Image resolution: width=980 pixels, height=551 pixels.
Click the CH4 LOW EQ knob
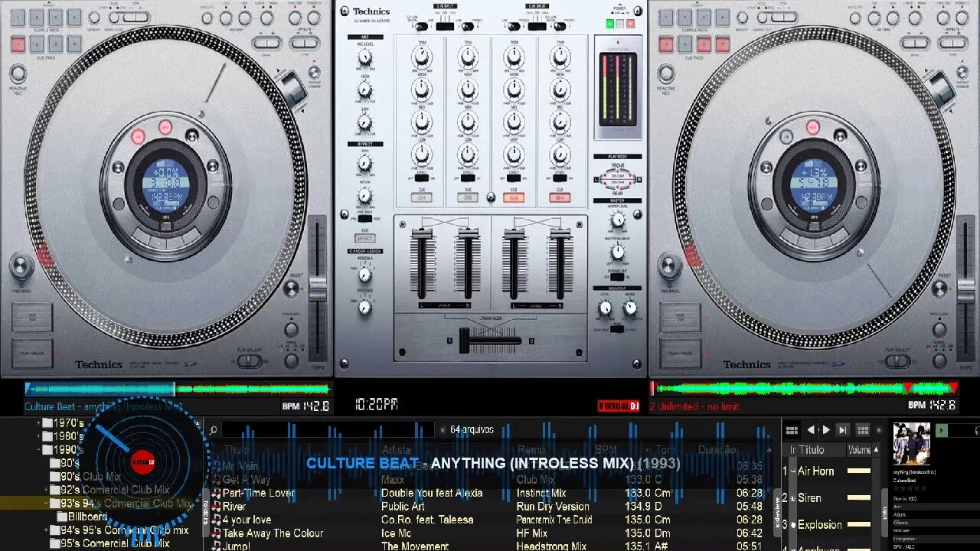560,155
